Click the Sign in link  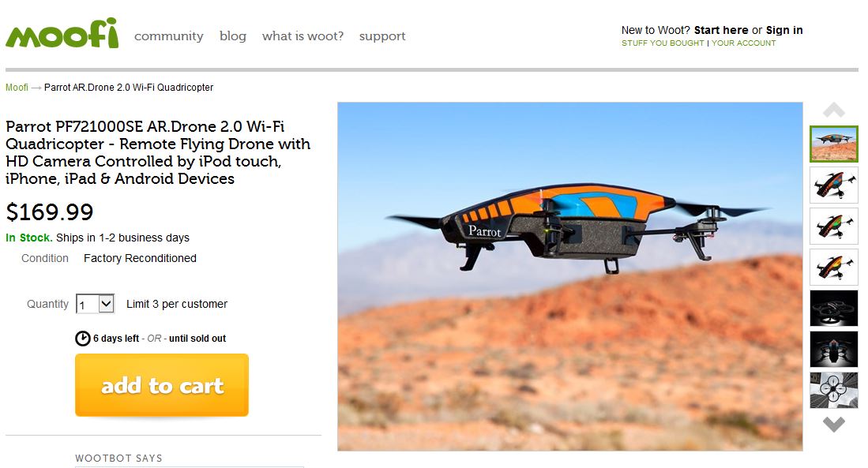(x=783, y=30)
